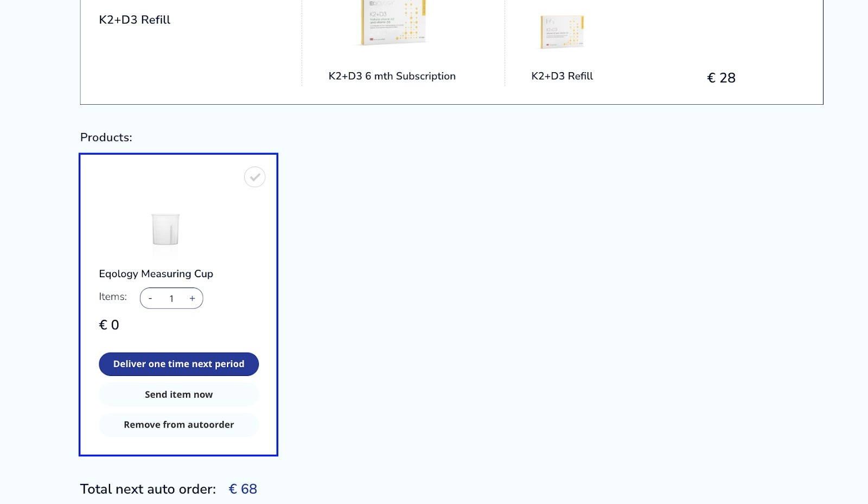868x504 pixels.
Task: Select the € 68 total amount
Action: pyautogui.click(x=243, y=489)
